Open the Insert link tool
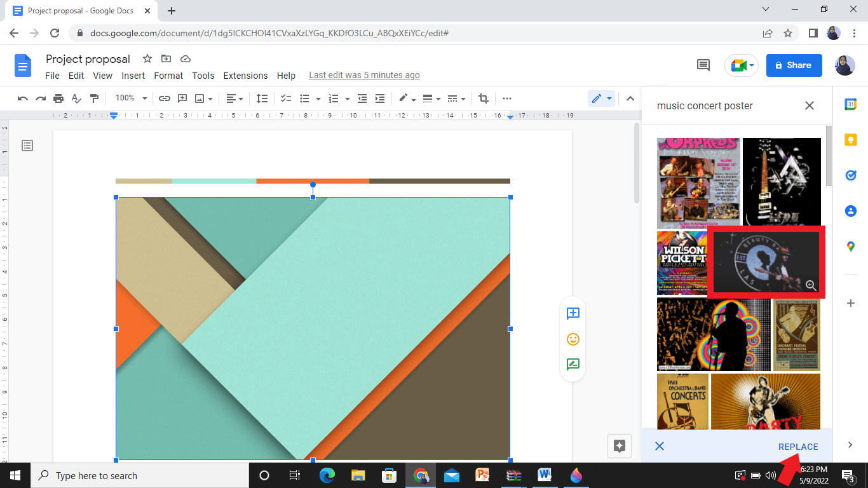Screen dimensions: 868x488 pos(165,98)
